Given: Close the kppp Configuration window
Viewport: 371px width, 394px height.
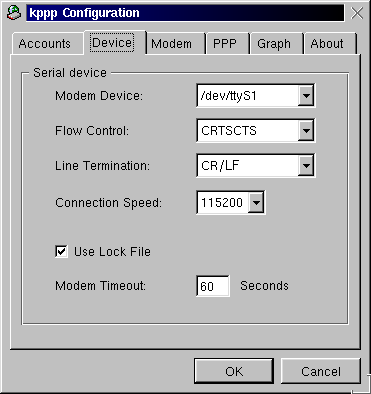Looking at the screenshot, I should click(357, 13).
